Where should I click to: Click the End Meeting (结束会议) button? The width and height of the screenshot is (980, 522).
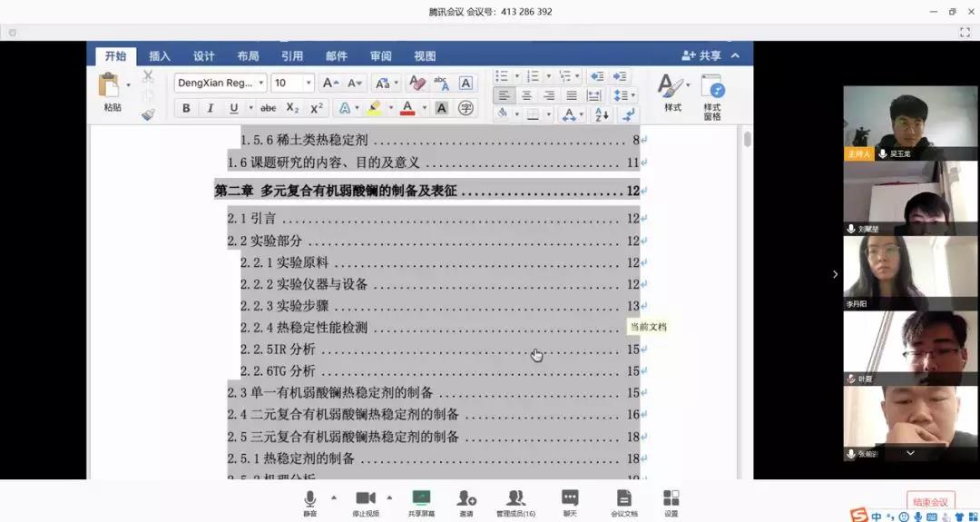coord(930,502)
